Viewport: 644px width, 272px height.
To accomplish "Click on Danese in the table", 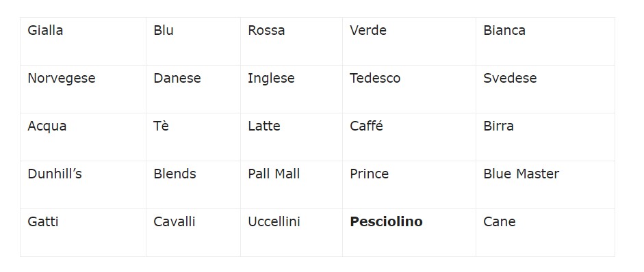I will [193, 89].
